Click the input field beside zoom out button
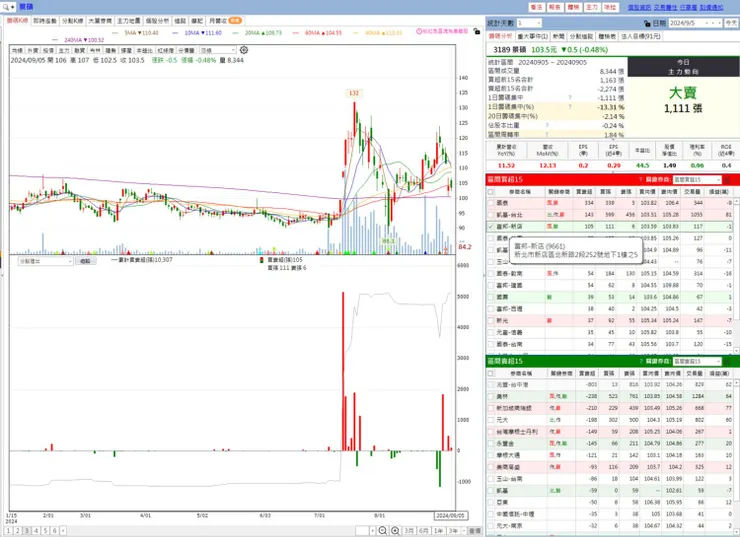 click(362, 531)
